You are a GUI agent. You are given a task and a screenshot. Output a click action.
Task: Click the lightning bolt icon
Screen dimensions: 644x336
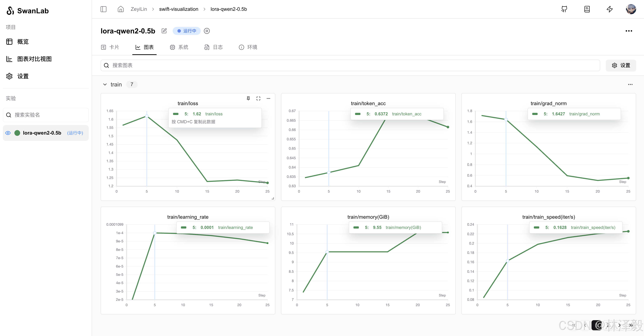tap(609, 9)
